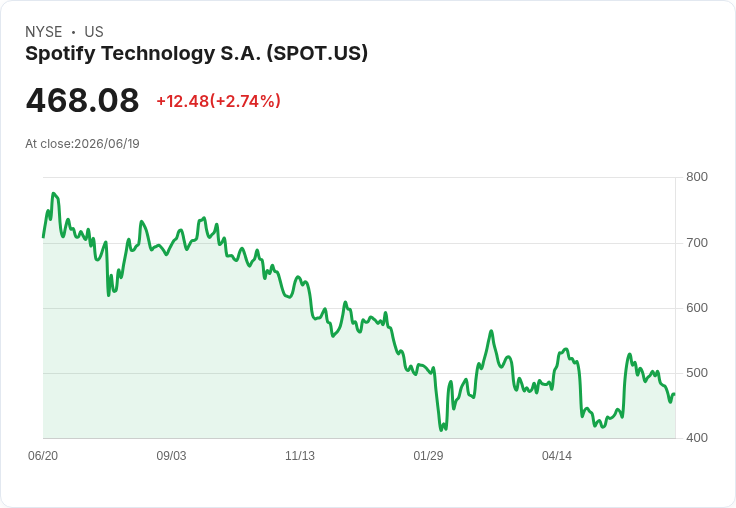Click the 09/03 date axis label

coord(171,455)
